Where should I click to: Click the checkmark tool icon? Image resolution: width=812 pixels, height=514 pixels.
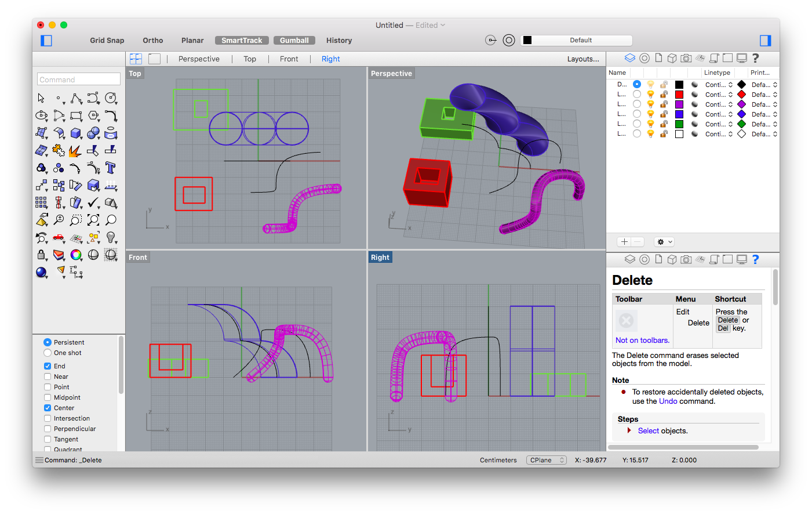click(93, 202)
